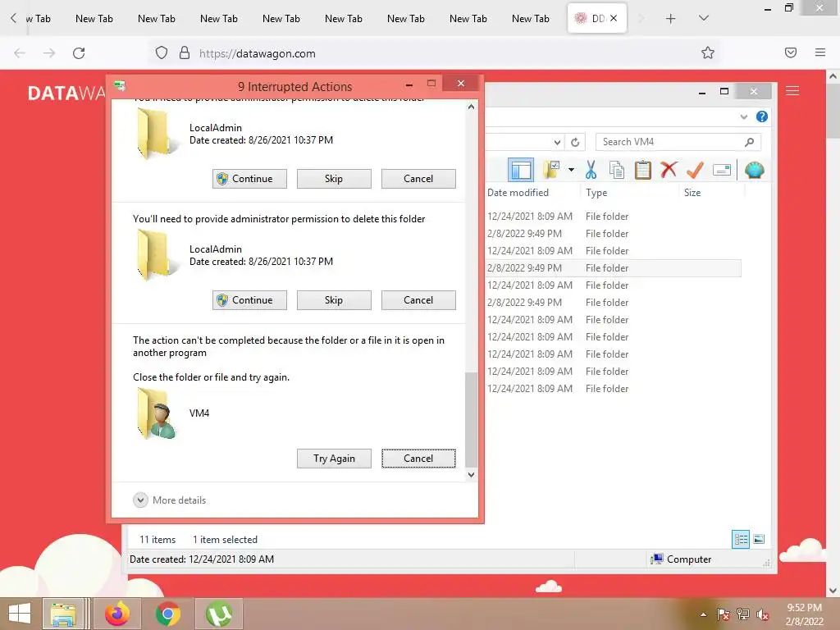Open uTorrent from the taskbar
The width and height of the screenshot is (840, 630).
(x=219, y=614)
